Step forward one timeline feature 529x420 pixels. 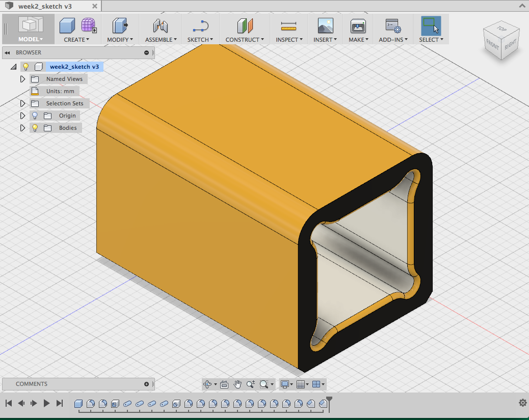click(34, 403)
